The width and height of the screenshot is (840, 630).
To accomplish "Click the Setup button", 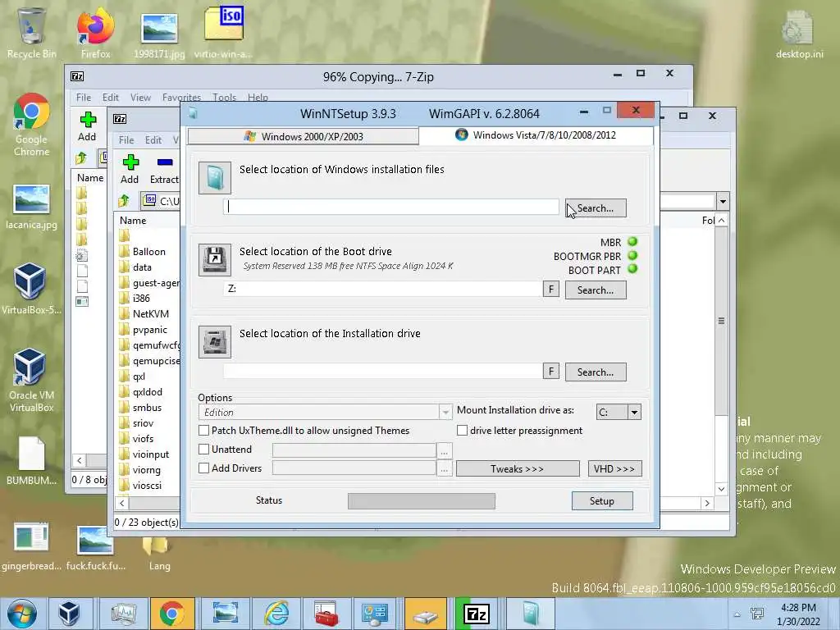I will 601,501.
